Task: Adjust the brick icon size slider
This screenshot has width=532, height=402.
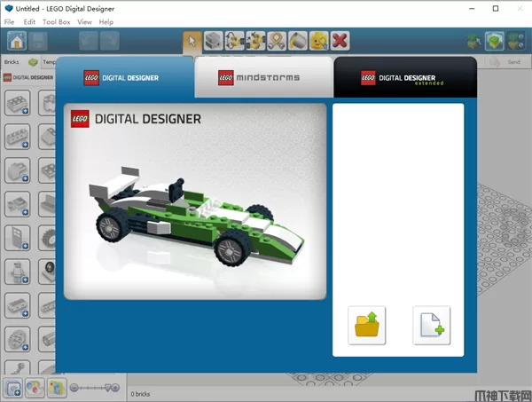Action: click(94, 387)
